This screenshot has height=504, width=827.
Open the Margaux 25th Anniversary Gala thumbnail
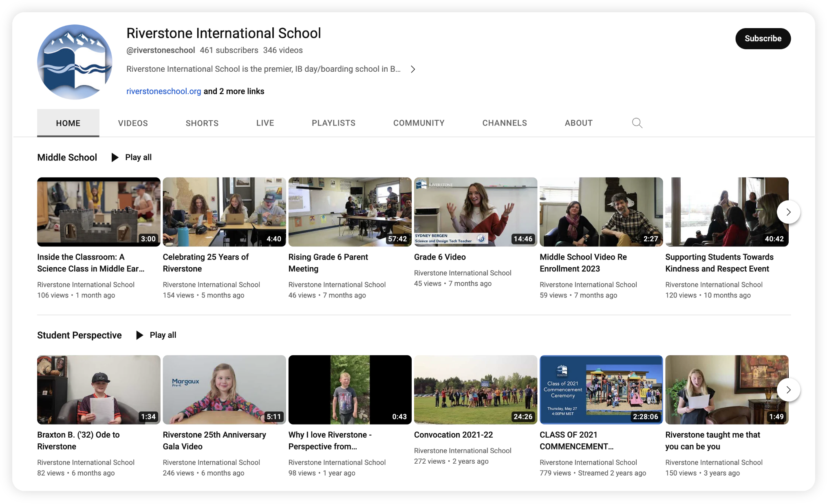coord(224,390)
